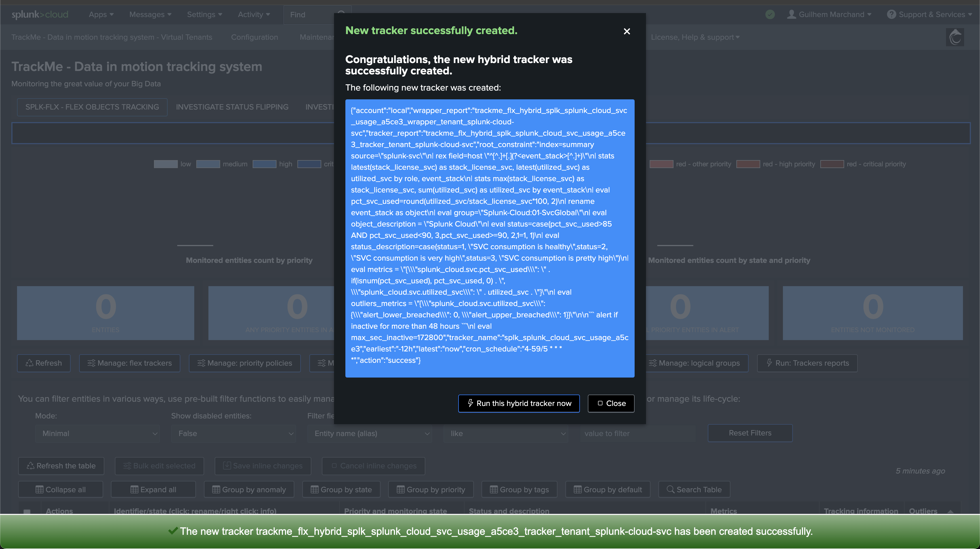980x549 pixels.
Task: Click the Search Table magnifier icon
Action: tap(670, 489)
